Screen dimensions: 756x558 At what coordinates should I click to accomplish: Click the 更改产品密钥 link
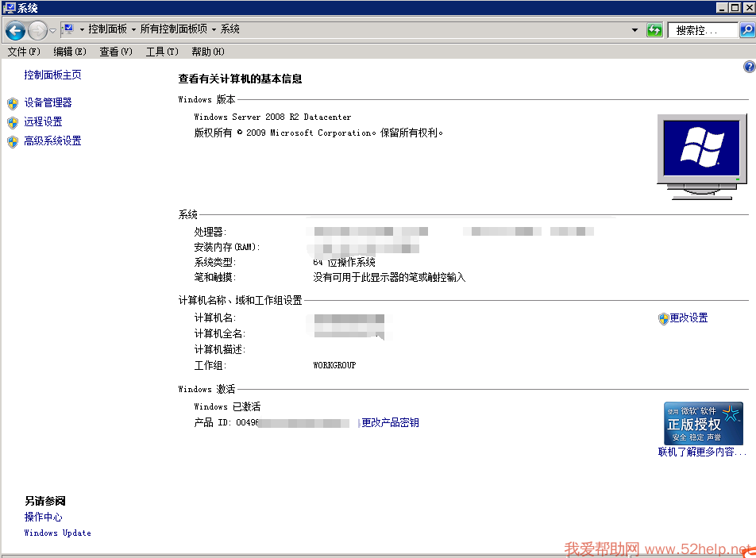390,423
